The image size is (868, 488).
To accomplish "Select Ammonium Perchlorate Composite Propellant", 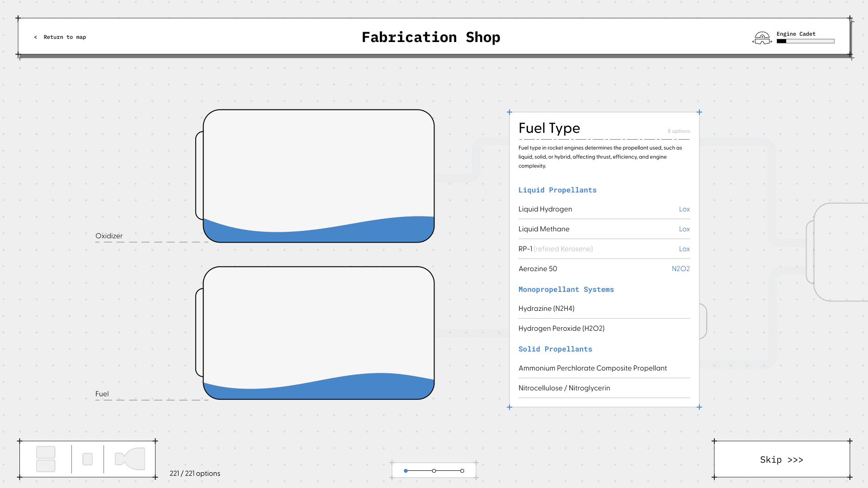I will 593,368.
